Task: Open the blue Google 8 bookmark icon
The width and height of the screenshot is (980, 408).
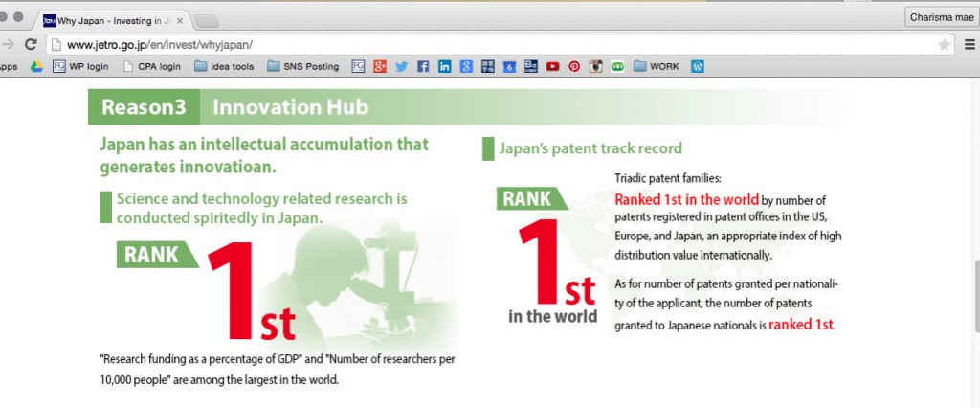Action: tap(466, 66)
